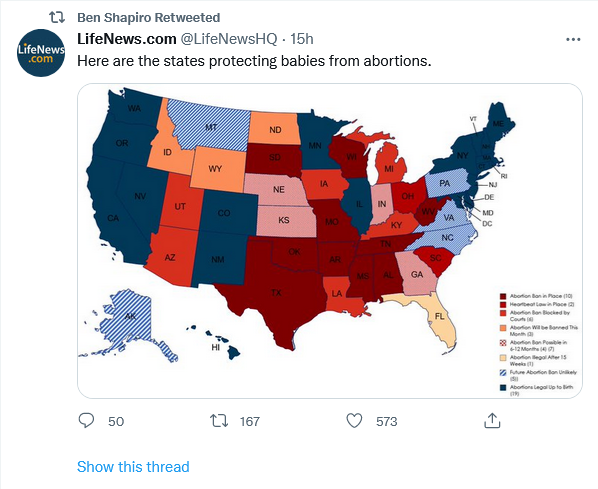
Task: Open the @LifeNewsHQ handle
Action: click(x=228, y=39)
